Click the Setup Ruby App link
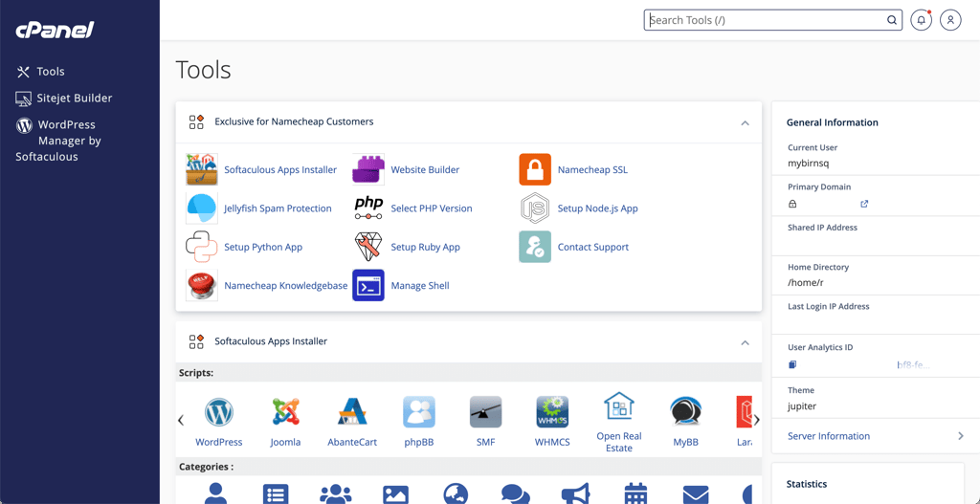 (426, 248)
